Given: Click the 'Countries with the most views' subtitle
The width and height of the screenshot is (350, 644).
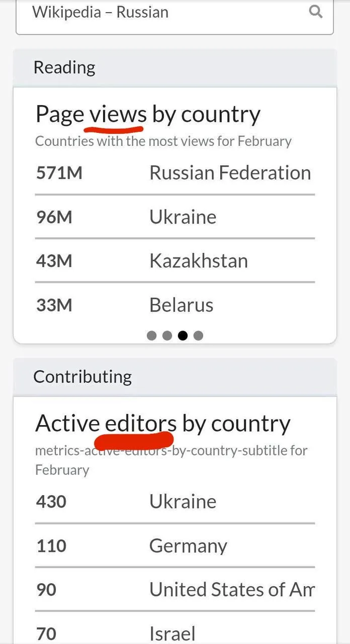Looking at the screenshot, I should point(163,141).
